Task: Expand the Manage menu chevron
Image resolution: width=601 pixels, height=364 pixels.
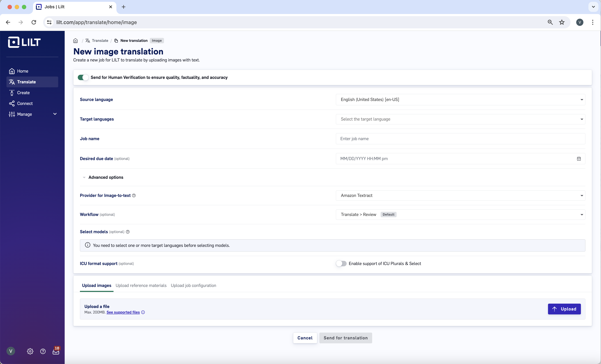Action: pos(55,114)
